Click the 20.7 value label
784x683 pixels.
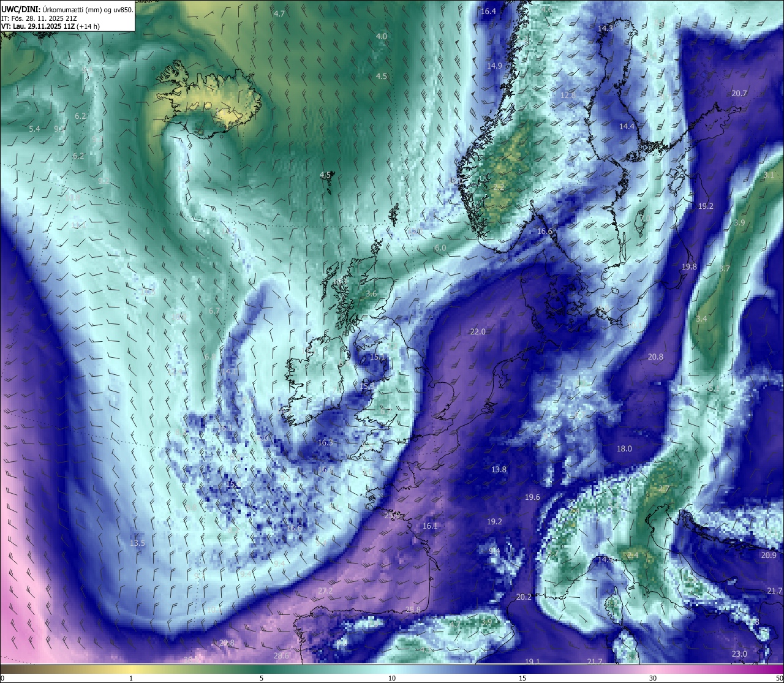pos(739,93)
